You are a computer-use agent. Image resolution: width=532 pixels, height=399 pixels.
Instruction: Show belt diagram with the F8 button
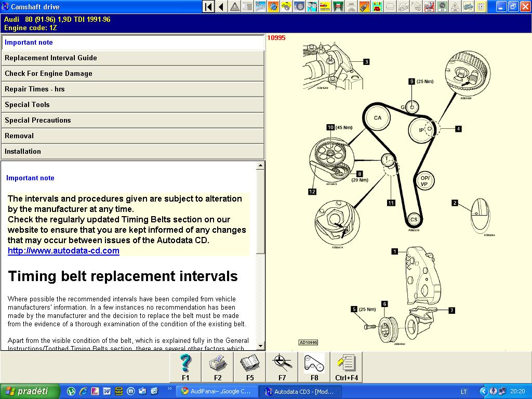[314, 367]
